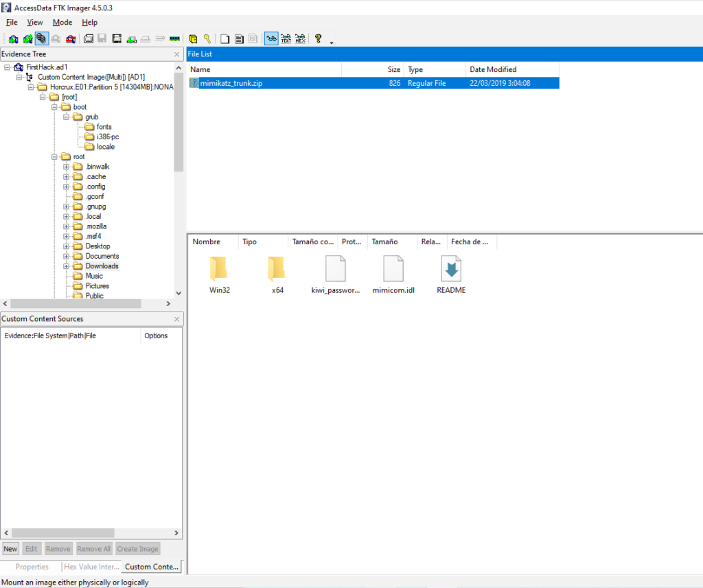Click the Add Evidence Item icon

[13, 38]
